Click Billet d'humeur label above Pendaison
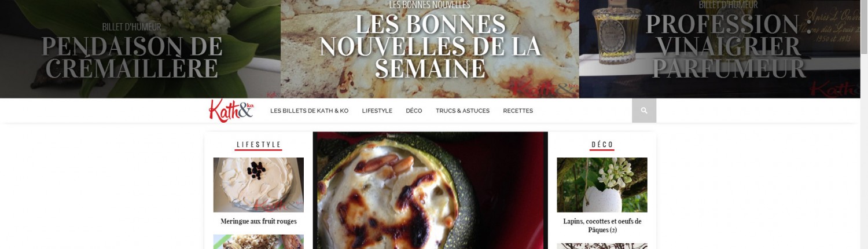The width and height of the screenshot is (868, 249). tap(132, 27)
